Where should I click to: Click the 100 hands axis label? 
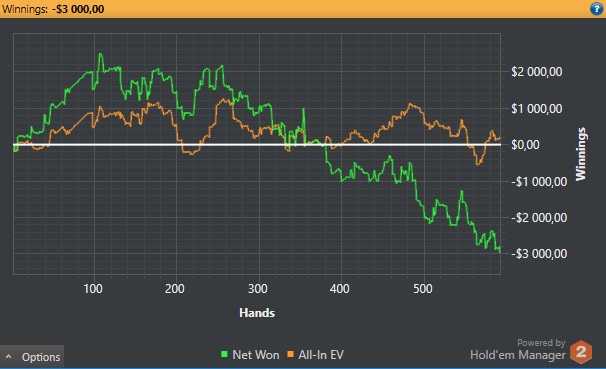[x=93, y=289]
